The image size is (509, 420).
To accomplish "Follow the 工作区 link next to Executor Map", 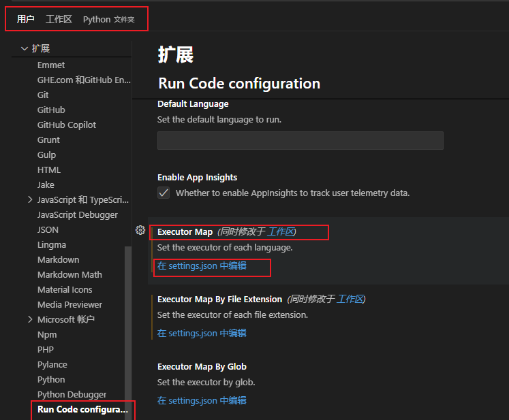I will pyautogui.click(x=281, y=231).
